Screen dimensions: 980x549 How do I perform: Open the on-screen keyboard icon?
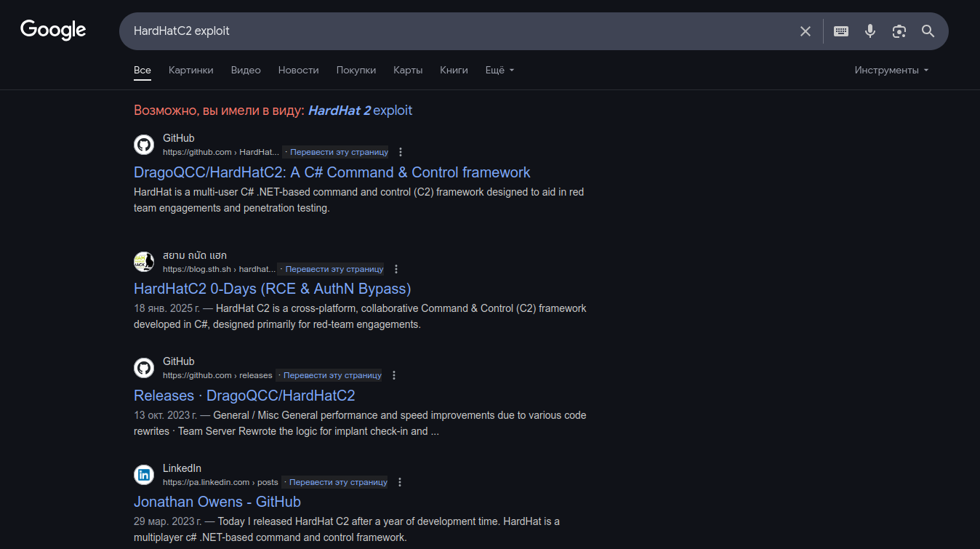tap(841, 31)
